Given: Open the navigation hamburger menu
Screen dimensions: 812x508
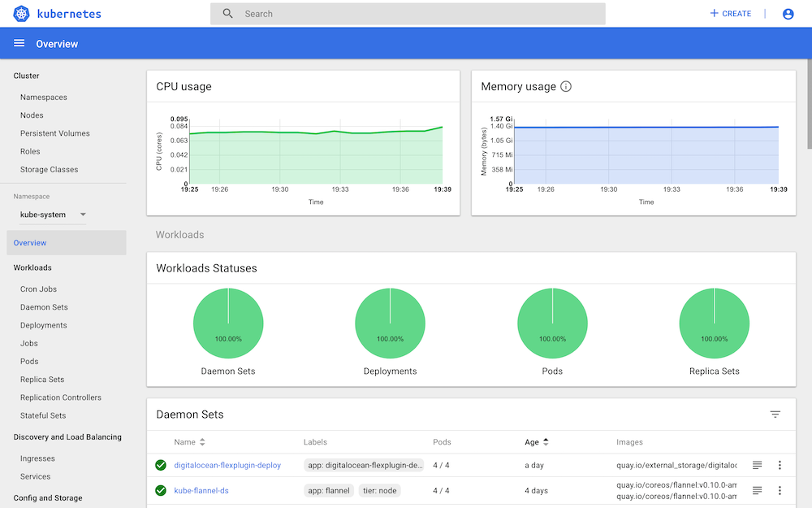Looking at the screenshot, I should [19, 42].
